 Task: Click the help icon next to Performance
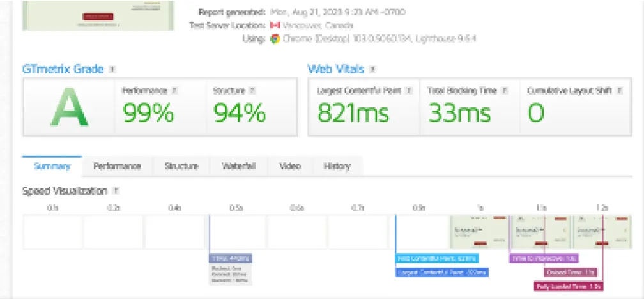174,91
